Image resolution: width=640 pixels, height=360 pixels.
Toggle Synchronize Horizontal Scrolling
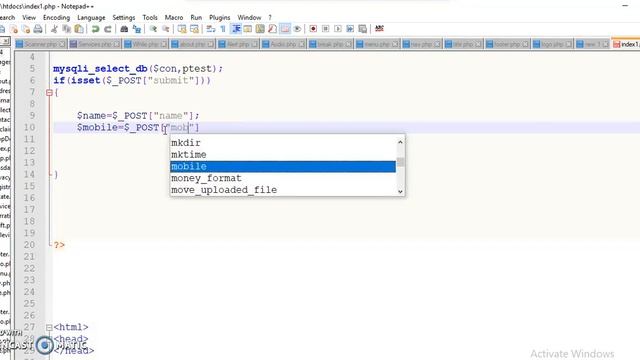click(x=194, y=29)
